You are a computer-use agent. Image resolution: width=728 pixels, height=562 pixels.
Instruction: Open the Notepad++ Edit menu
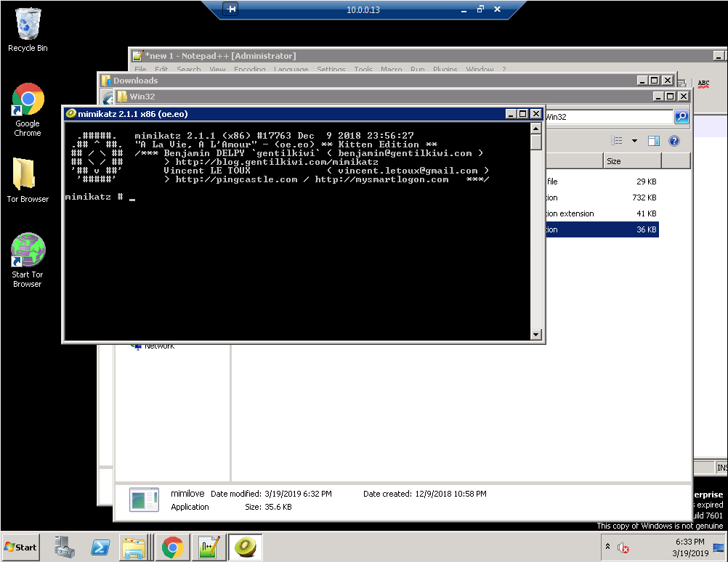pos(161,70)
